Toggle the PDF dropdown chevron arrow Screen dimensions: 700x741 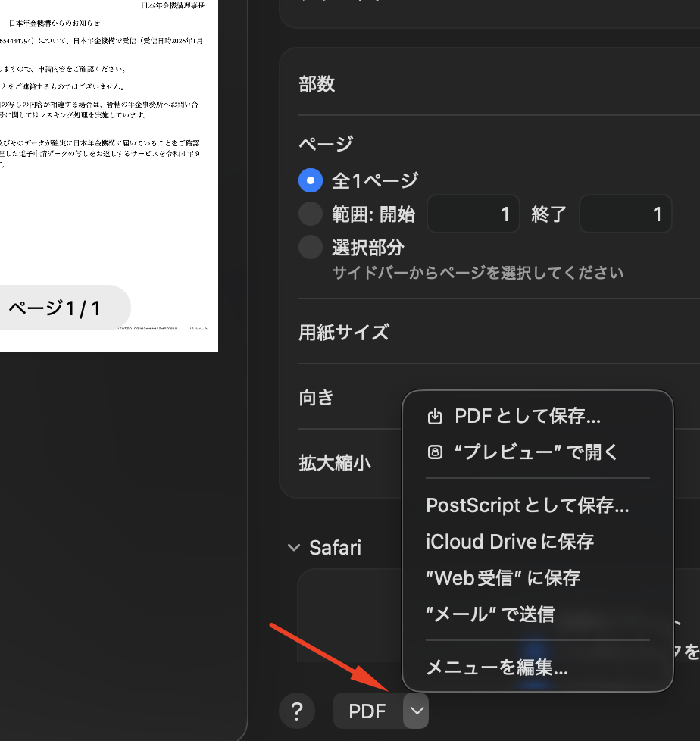416,711
